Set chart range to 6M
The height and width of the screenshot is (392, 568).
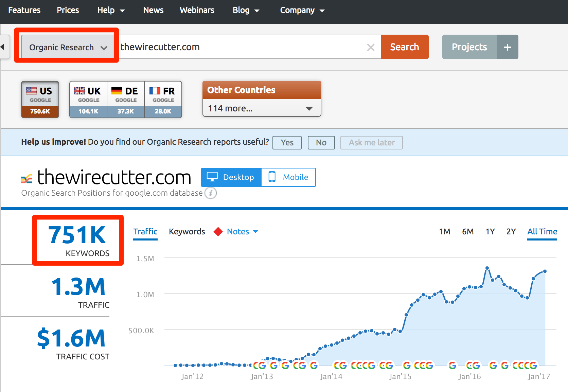468,232
